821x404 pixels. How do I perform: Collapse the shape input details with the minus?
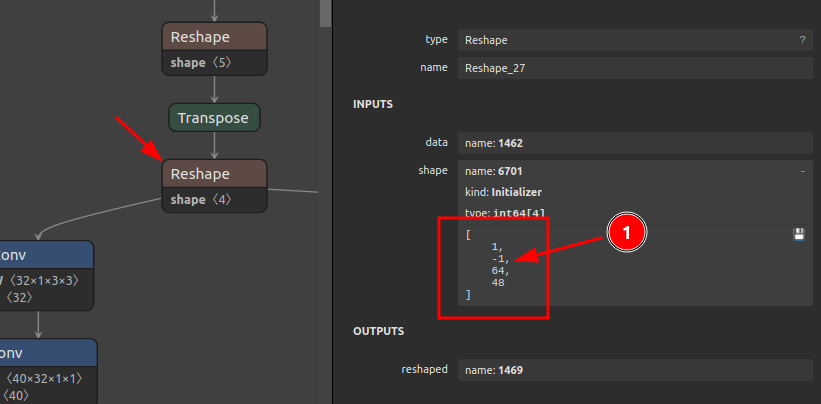pos(803,171)
